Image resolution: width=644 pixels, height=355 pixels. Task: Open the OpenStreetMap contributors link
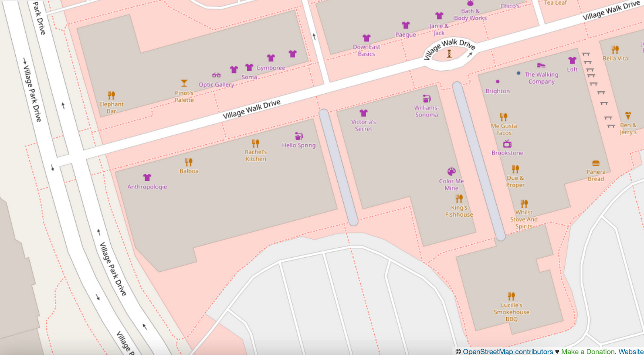(508, 351)
